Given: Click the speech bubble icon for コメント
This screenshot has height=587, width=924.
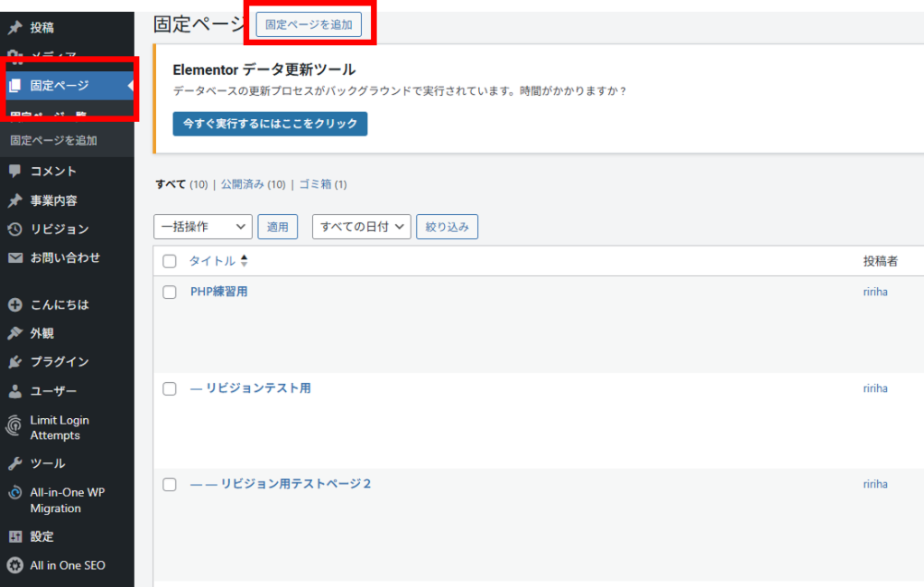Looking at the screenshot, I should [x=14, y=171].
